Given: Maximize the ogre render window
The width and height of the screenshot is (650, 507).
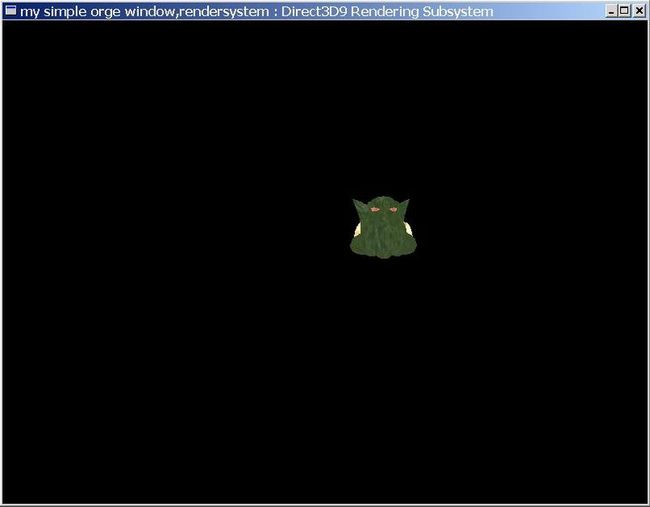Looking at the screenshot, I should (624, 11).
